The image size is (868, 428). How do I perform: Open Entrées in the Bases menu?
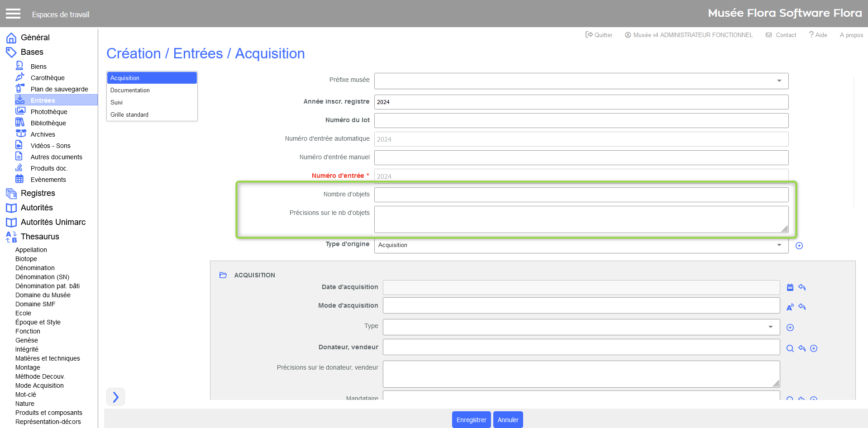click(56, 100)
